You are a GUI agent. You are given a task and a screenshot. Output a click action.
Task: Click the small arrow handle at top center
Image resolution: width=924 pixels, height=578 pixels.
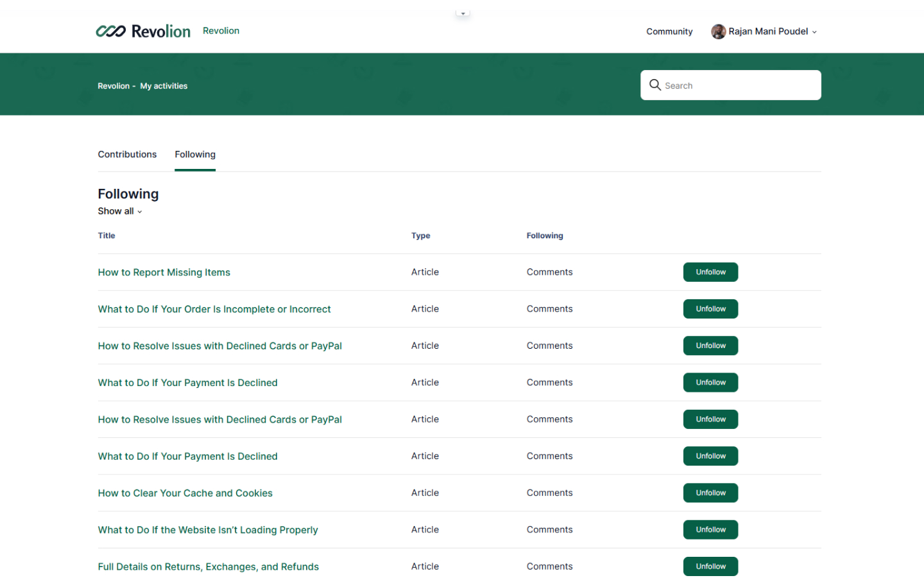[463, 13]
